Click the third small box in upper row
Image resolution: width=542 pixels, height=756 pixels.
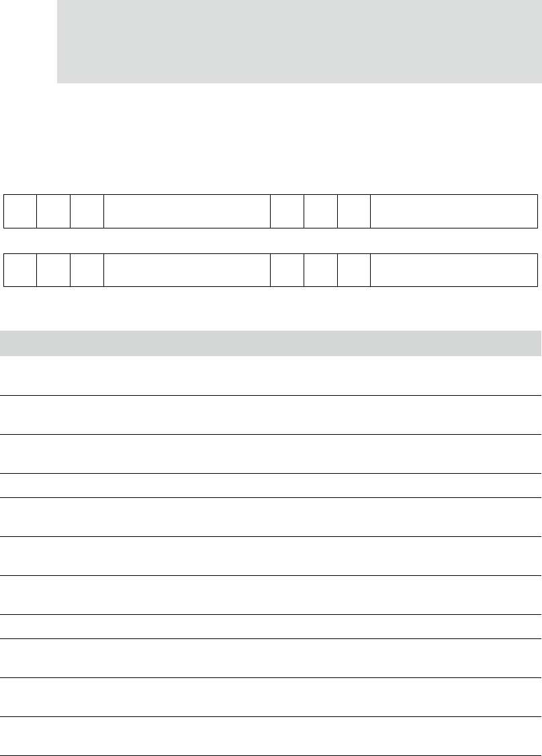pos(87,211)
